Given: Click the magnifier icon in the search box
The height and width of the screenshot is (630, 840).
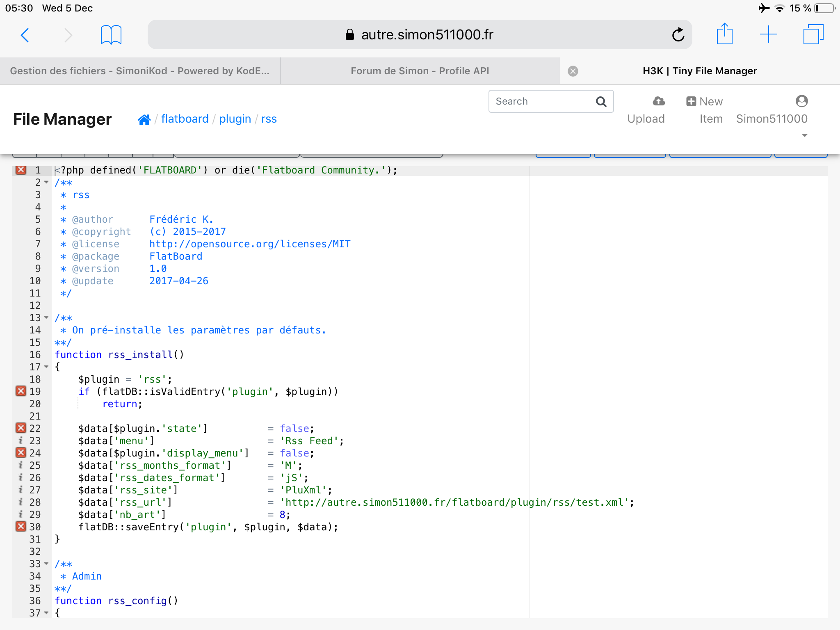Looking at the screenshot, I should point(601,101).
